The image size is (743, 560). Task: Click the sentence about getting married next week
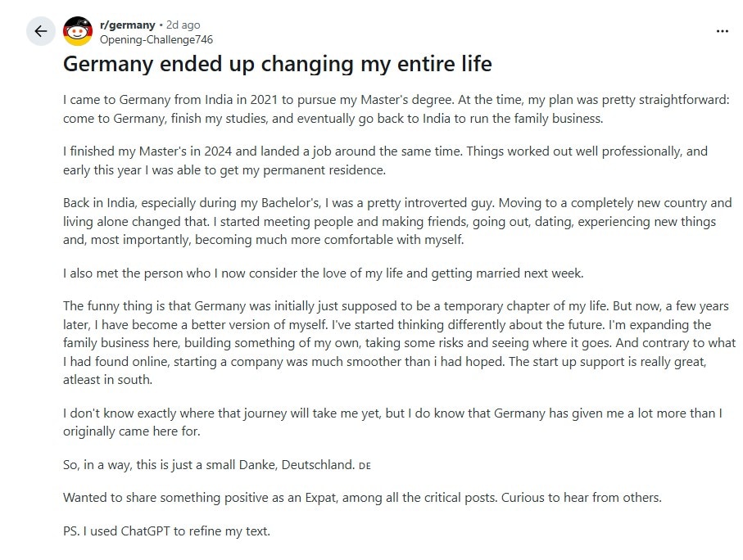[x=323, y=273]
